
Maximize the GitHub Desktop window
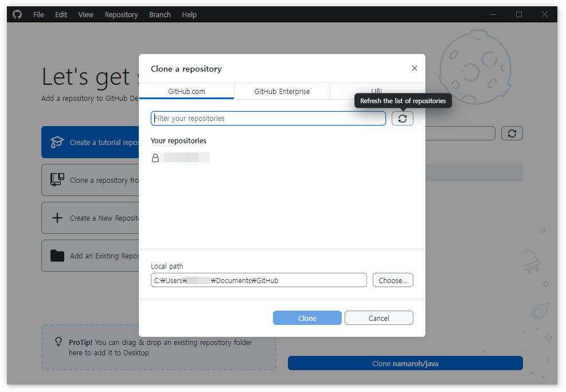[519, 14]
